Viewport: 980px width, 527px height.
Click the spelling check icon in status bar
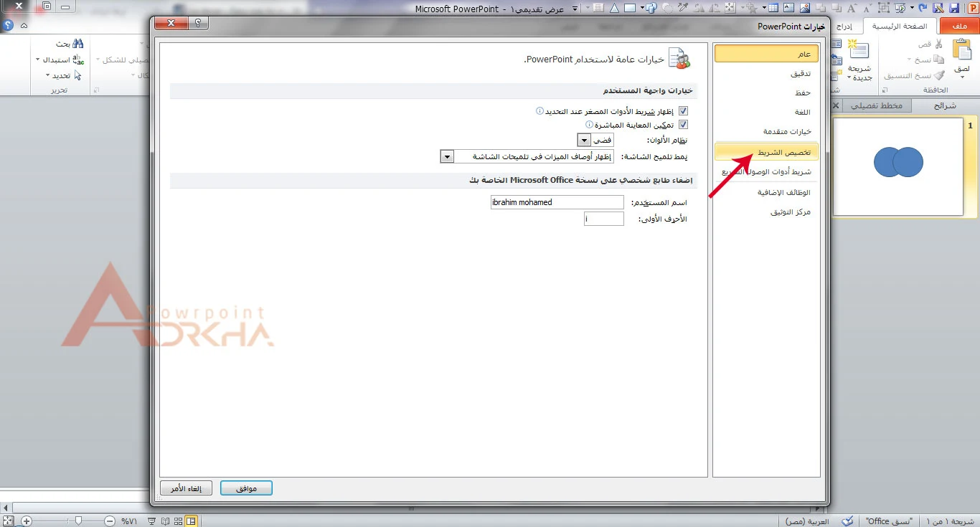click(847, 521)
